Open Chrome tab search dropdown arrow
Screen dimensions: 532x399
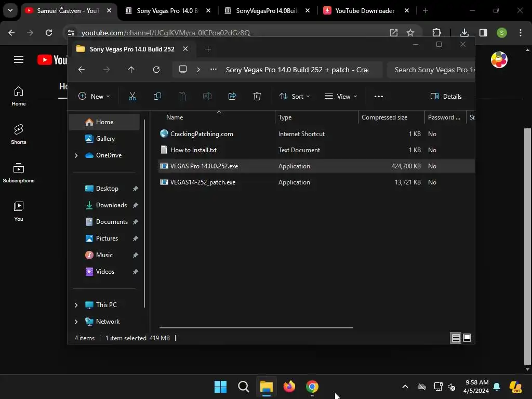point(10,10)
